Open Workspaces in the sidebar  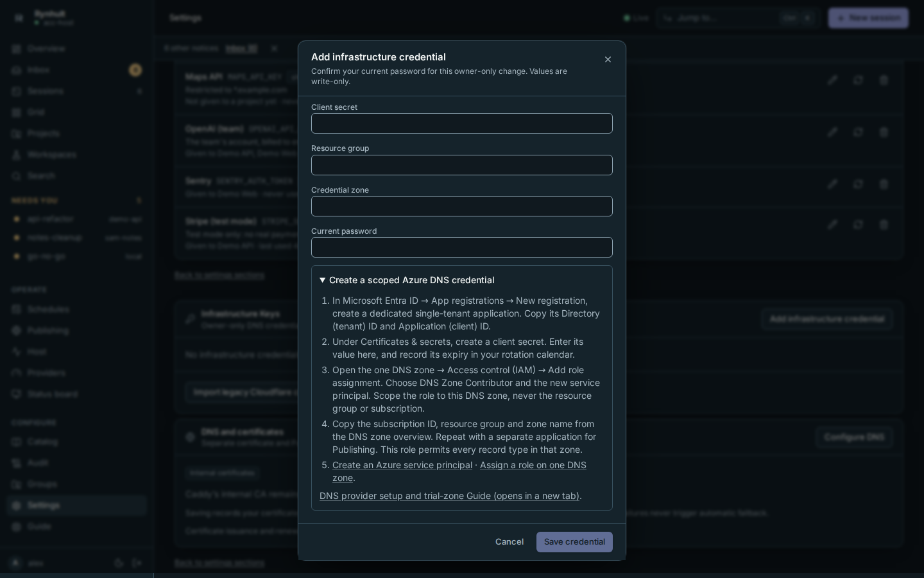click(77, 155)
